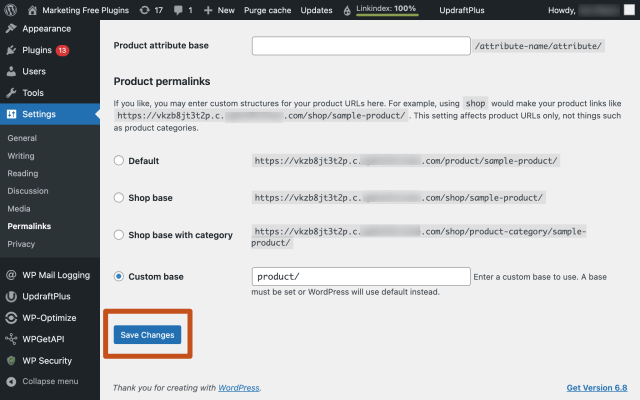The height and width of the screenshot is (400, 640).
Task: Select the Shop base radio button
Action: pyautogui.click(x=119, y=198)
